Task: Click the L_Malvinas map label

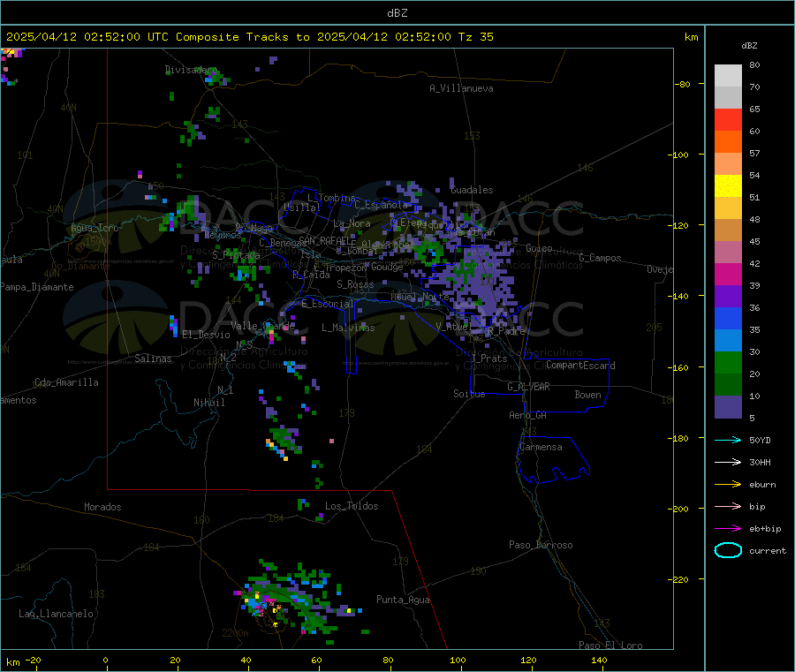Action: [x=348, y=328]
